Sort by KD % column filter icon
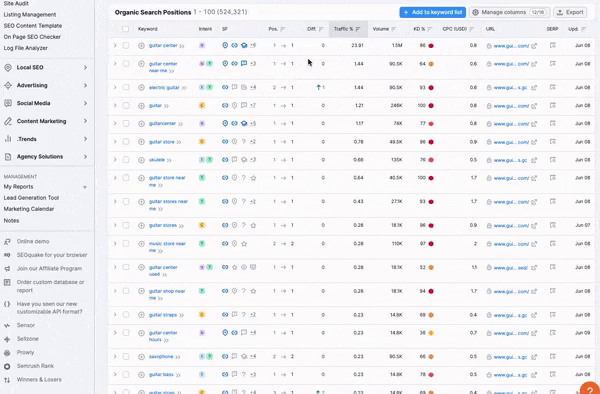The image size is (600, 394). click(430, 29)
